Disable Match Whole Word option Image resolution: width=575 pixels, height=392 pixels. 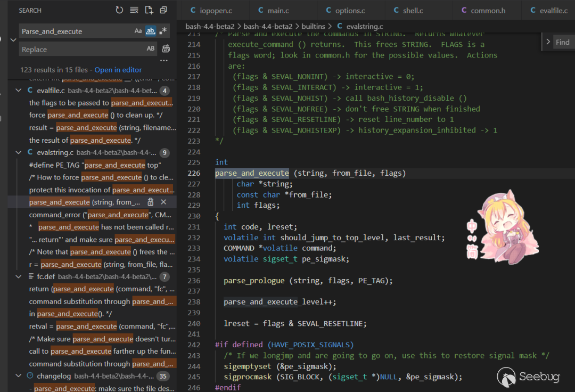151,31
